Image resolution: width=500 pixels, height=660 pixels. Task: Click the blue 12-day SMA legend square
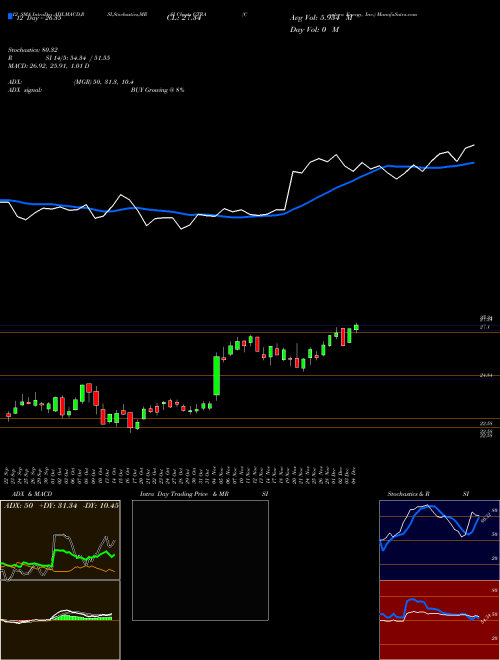point(10,16)
